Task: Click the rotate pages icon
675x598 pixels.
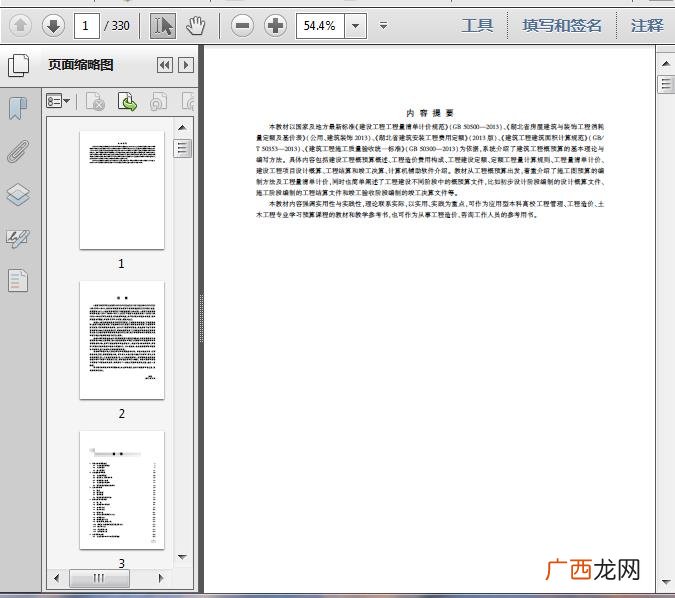Action: click(158, 102)
